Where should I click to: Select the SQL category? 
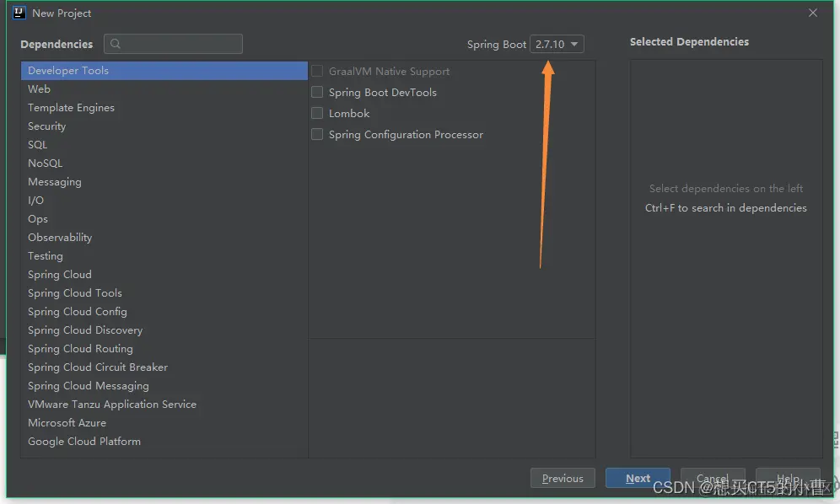pos(164,145)
